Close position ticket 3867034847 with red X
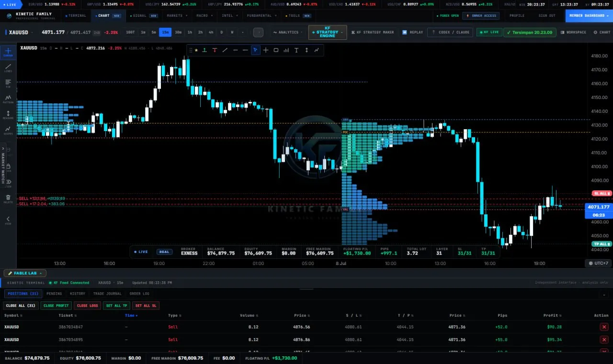Screen dimensions: 613x364 click(604, 327)
